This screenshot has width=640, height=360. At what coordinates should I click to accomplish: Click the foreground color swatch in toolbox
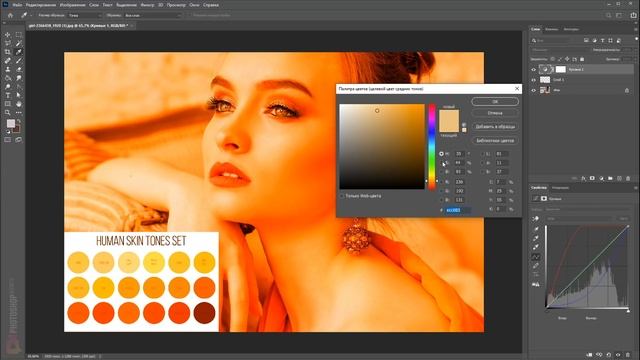pos(11,123)
